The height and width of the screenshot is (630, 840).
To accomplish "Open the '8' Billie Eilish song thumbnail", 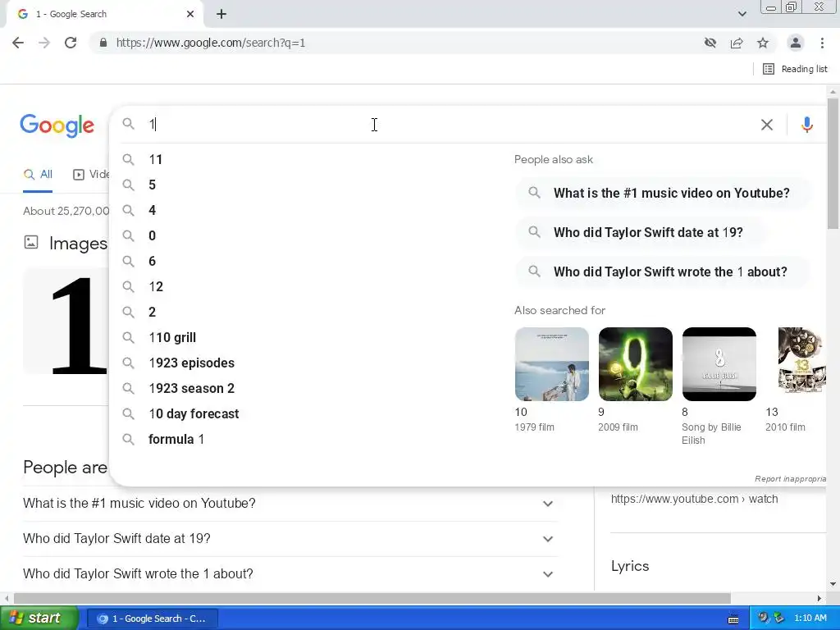I will click(x=719, y=364).
